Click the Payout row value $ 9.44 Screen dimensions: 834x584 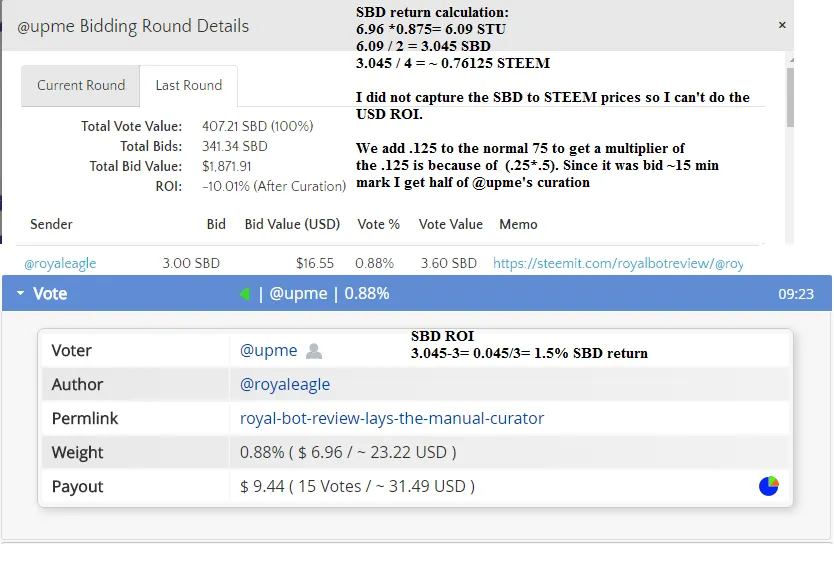click(x=357, y=487)
